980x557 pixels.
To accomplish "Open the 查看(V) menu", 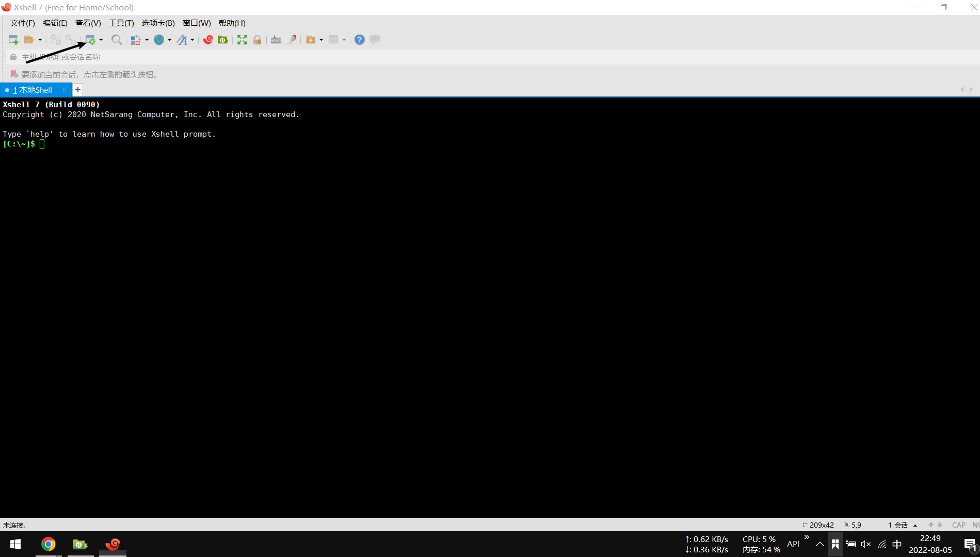I will click(88, 23).
